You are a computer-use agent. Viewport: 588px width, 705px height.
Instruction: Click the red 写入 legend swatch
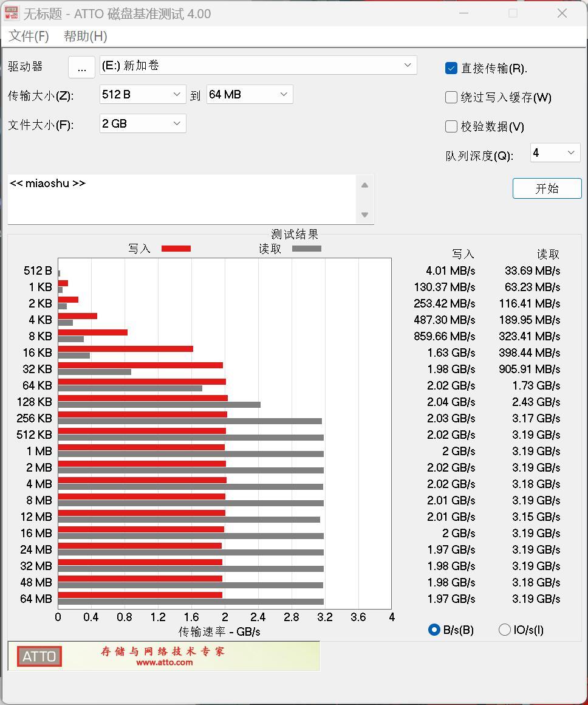[x=176, y=249]
